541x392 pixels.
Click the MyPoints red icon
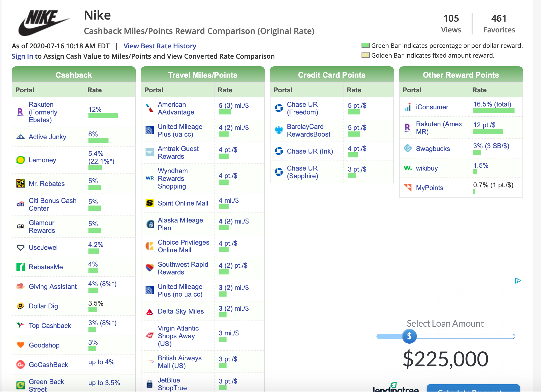pos(408,188)
